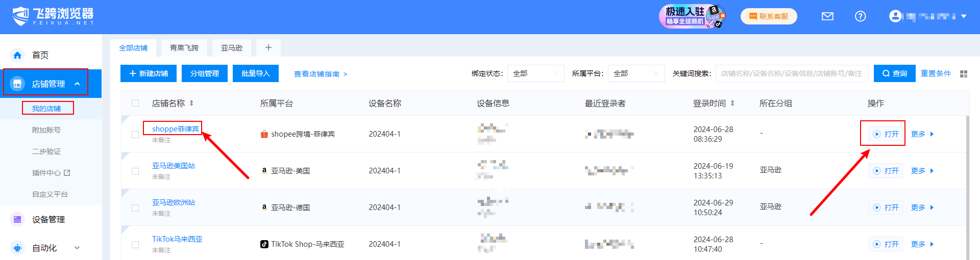Image resolution: width=980 pixels, height=260 pixels.
Task: Switch to the 亚马逊 tab
Action: pyautogui.click(x=232, y=48)
